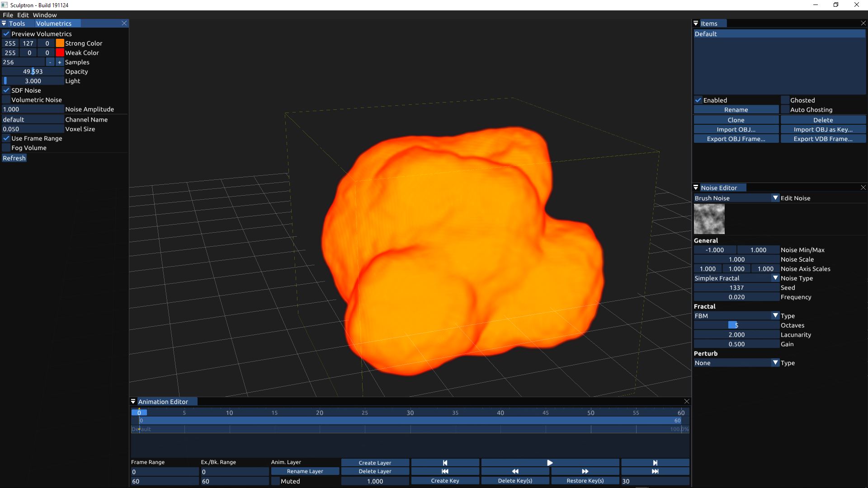868x488 pixels.
Task: Skip to the last key icon
Action: (655, 471)
